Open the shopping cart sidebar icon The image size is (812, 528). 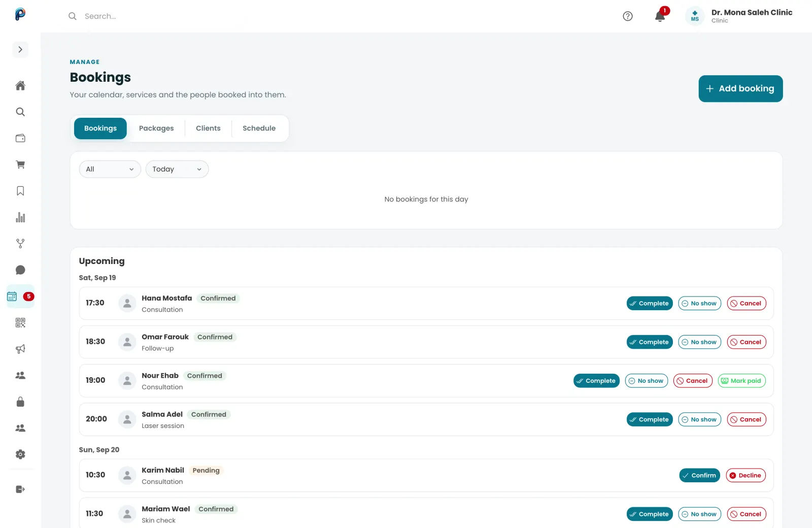[20, 164]
